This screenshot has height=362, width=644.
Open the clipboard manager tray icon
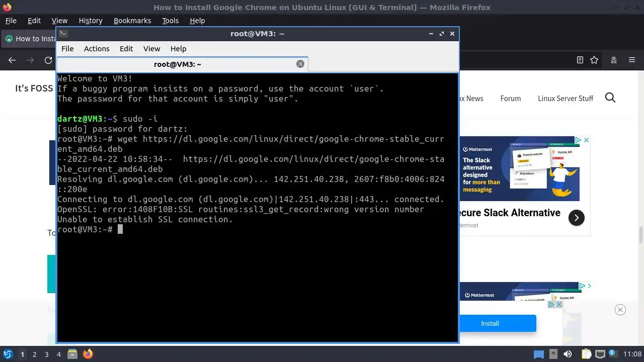(x=587, y=354)
